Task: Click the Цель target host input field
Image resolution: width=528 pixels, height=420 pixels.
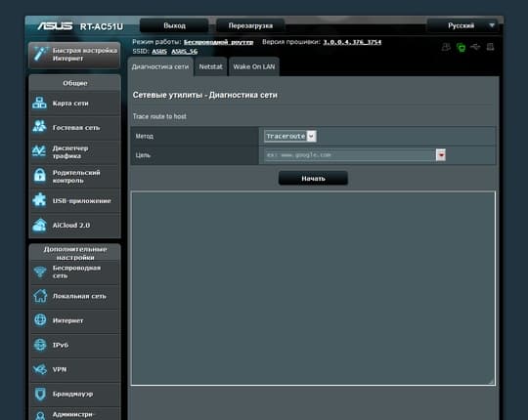Action: point(350,155)
